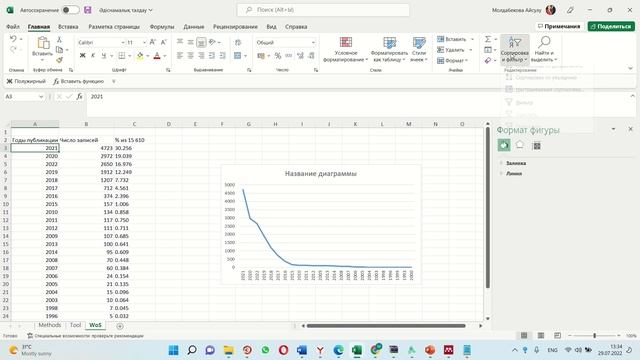Open Форматировать как таблицу gallery
The image size is (640, 360).
[389, 49]
